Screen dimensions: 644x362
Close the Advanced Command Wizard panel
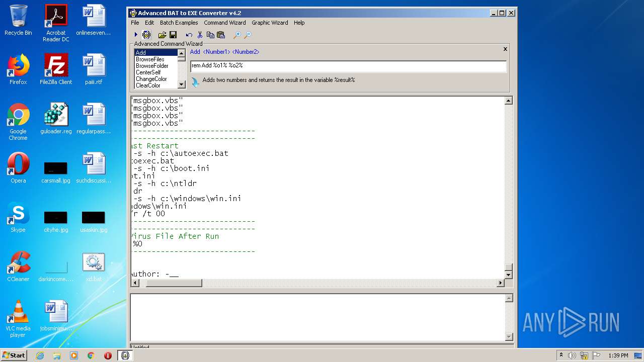[505, 49]
